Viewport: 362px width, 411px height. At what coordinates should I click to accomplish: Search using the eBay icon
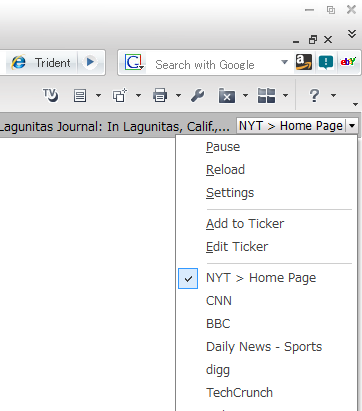[x=348, y=62]
